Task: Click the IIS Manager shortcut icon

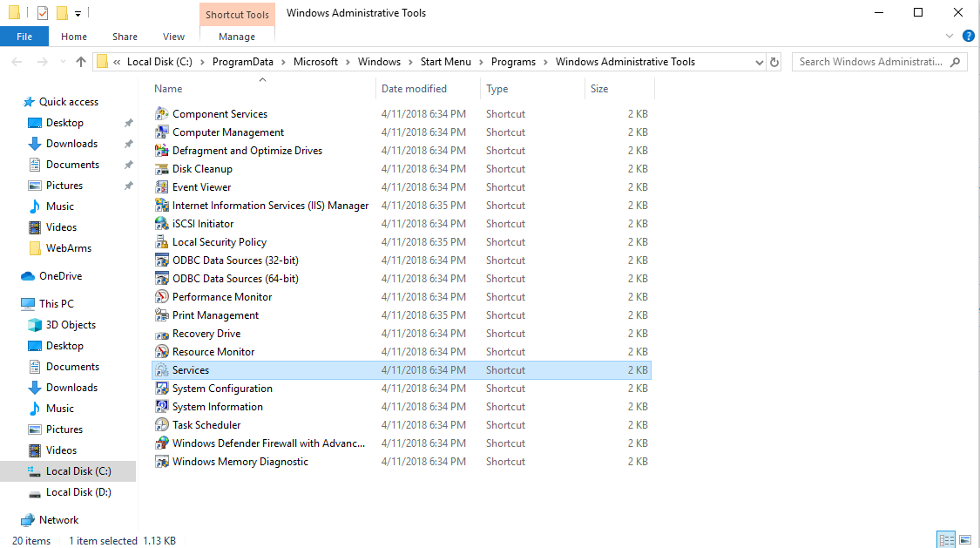Action: click(162, 205)
